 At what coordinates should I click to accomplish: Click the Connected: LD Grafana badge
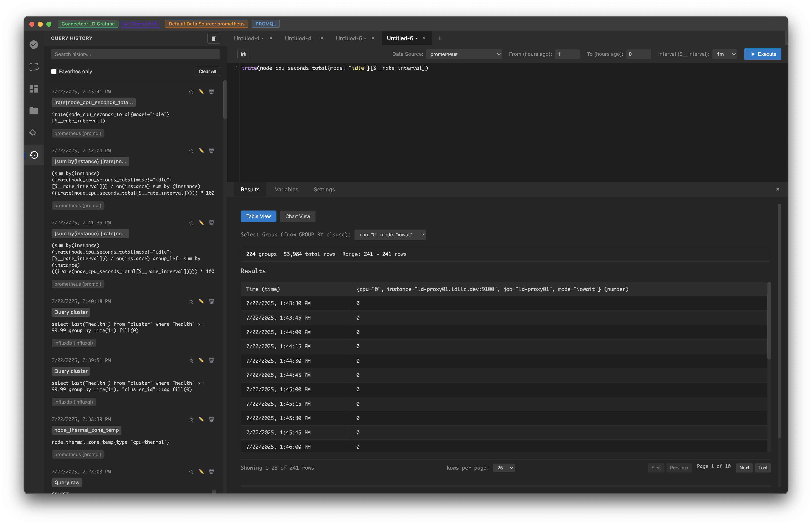click(88, 24)
